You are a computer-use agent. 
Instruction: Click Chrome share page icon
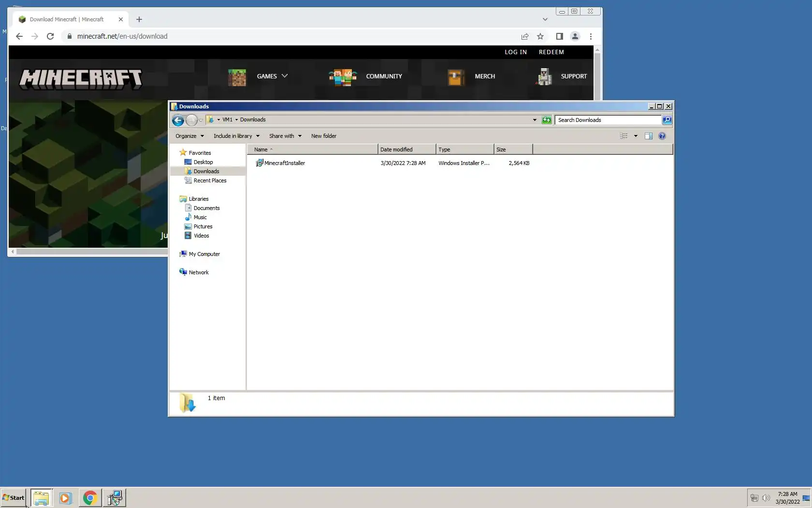click(x=525, y=36)
